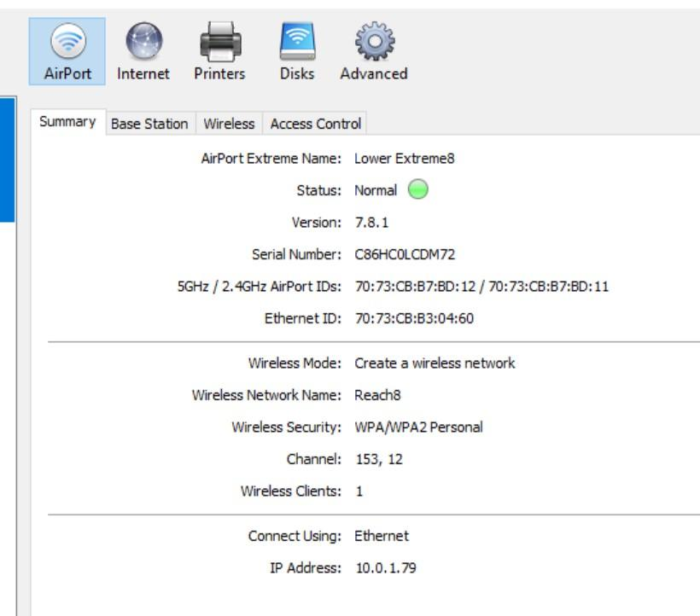Click the name value Lower Extreme8
This screenshot has width=700, height=616.
(x=405, y=159)
